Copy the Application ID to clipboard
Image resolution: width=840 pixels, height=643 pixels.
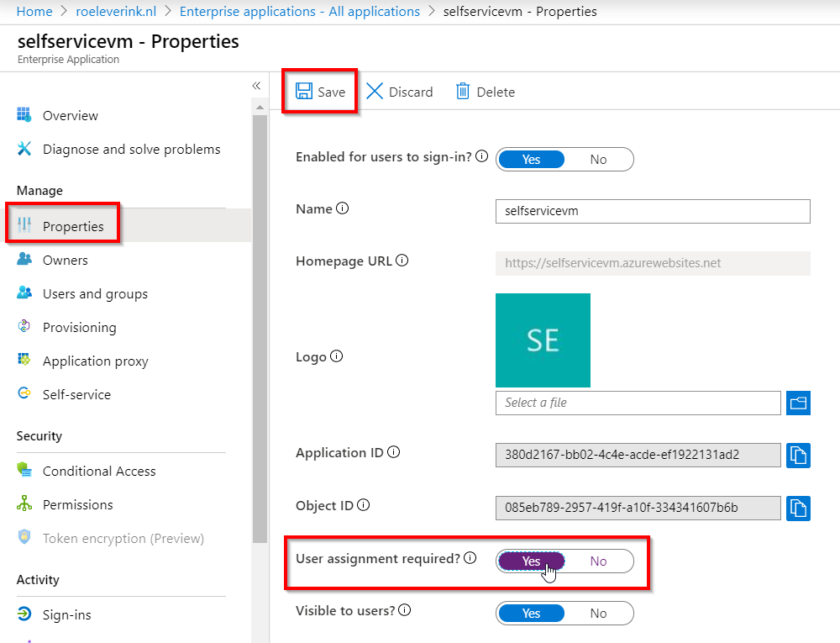pyautogui.click(x=798, y=455)
